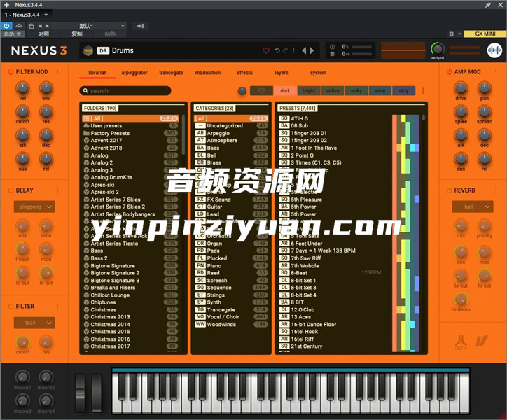Adjust the AMP MOD drive knob

(461, 88)
